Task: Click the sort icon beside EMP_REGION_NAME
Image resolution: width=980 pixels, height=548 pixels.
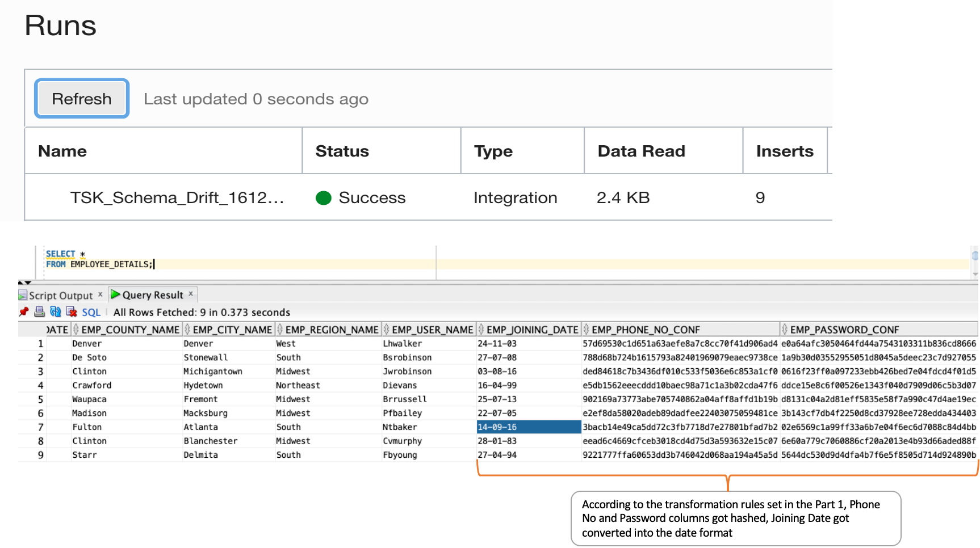Action: pos(280,330)
